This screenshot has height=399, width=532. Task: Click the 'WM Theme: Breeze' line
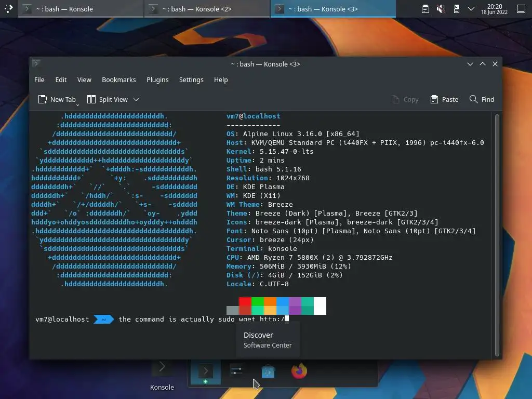click(260, 204)
